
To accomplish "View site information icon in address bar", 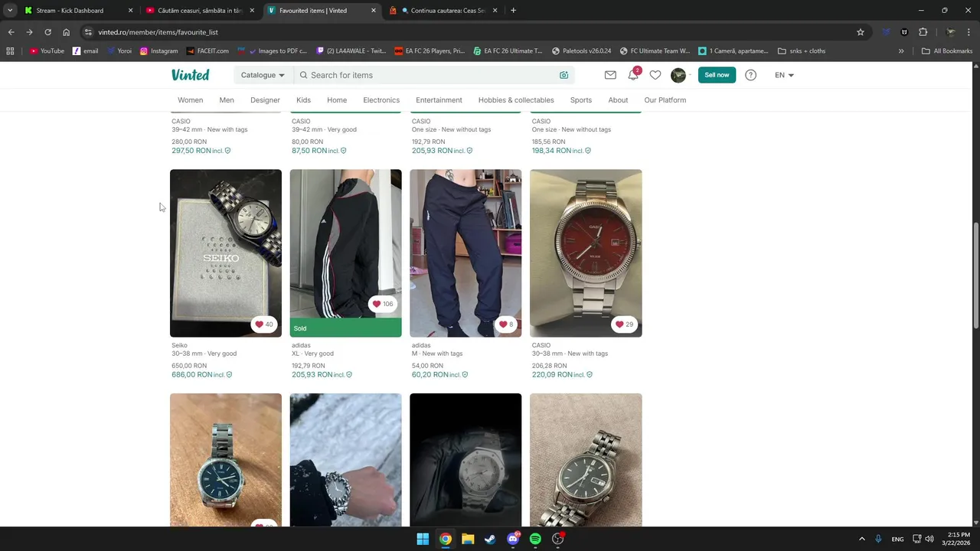I will coord(88,32).
